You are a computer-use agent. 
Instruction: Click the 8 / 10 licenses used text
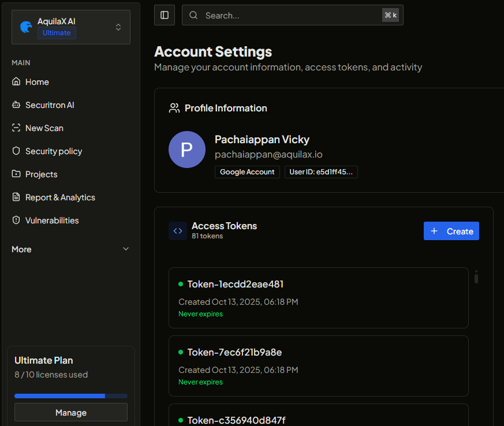point(51,375)
